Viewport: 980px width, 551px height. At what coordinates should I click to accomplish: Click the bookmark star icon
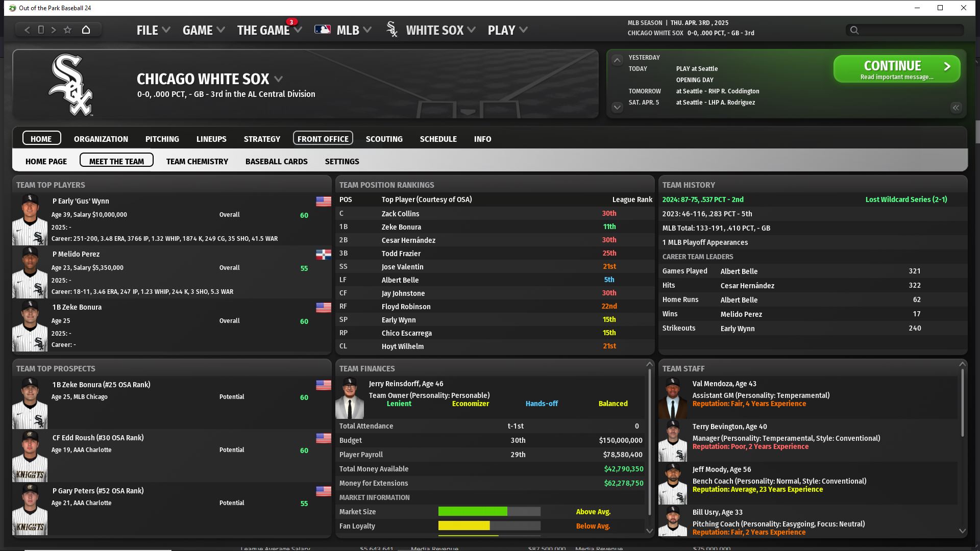pos(67,30)
